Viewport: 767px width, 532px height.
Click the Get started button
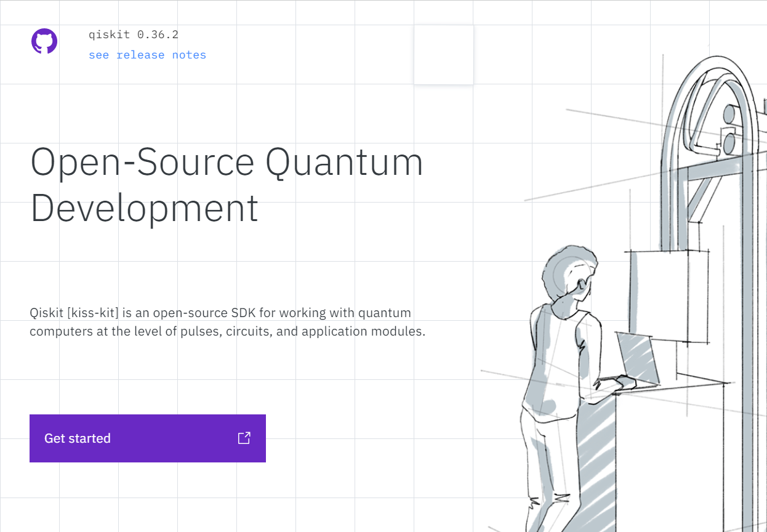point(148,438)
